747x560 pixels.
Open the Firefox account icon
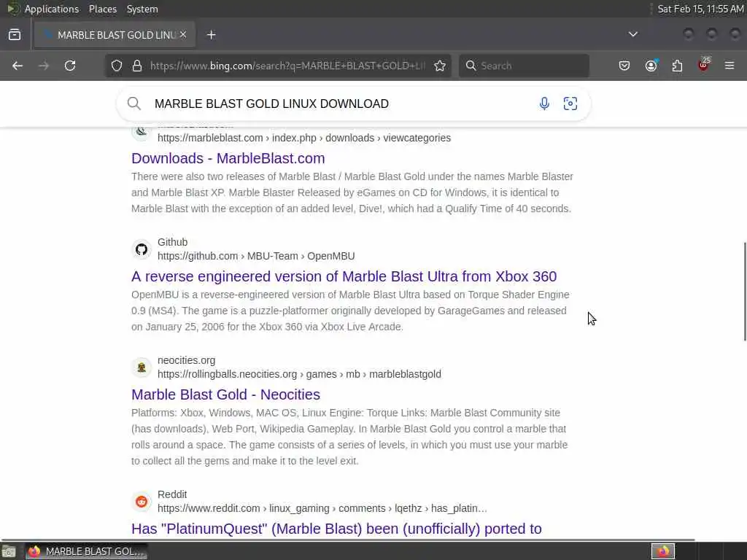(x=651, y=66)
